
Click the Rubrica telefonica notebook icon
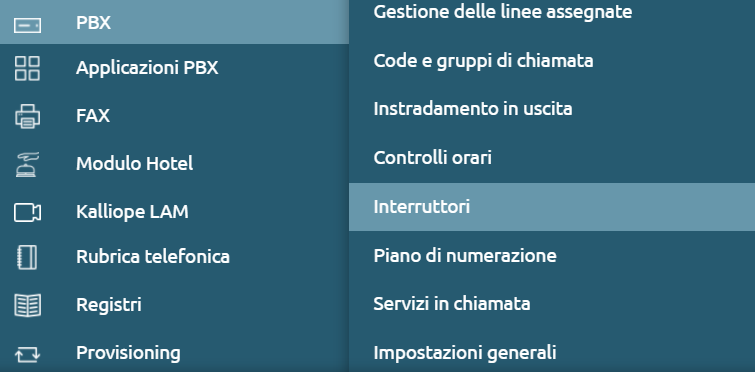(x=27, y=257)
